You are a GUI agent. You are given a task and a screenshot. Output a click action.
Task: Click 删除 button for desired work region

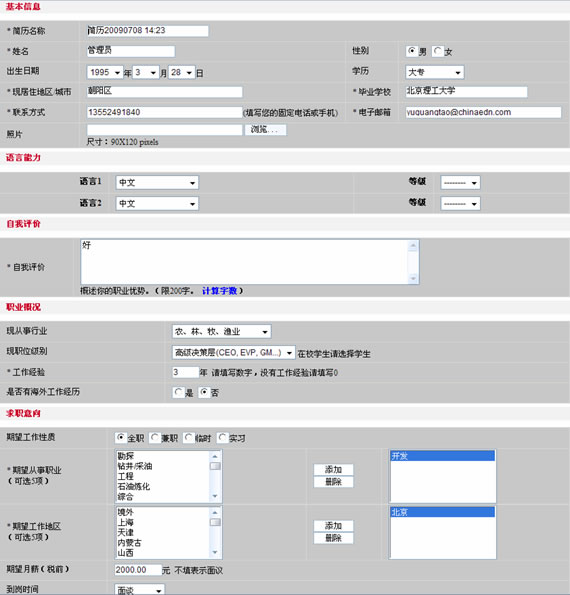[x=334, y=538]
